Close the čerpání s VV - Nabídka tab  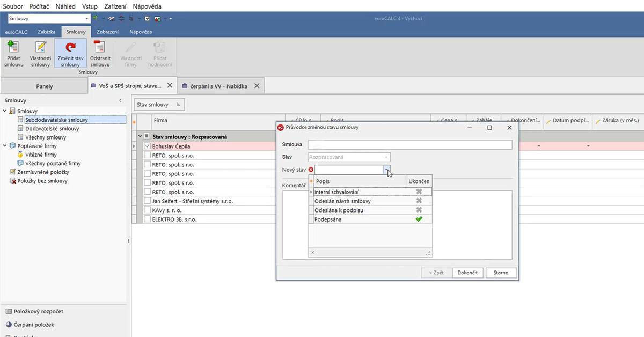point(257,85)
